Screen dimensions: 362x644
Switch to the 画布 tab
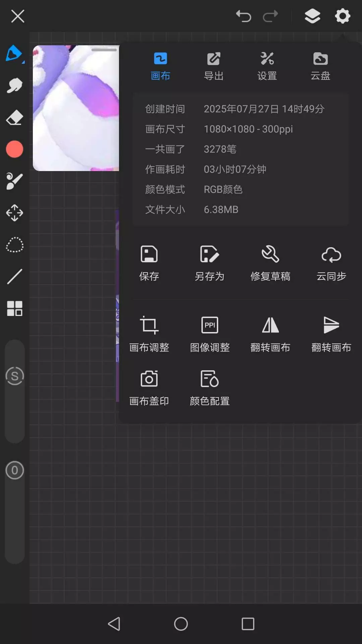(160, 66)
